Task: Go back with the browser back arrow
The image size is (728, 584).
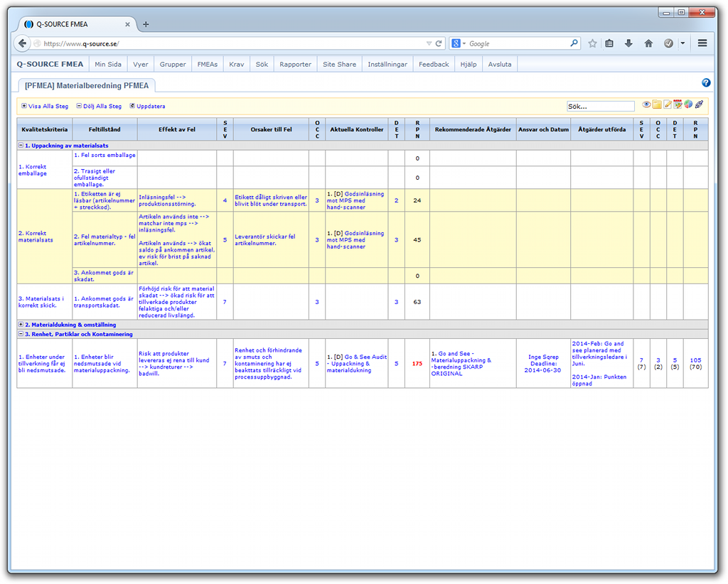Action: tap(22, 43)
